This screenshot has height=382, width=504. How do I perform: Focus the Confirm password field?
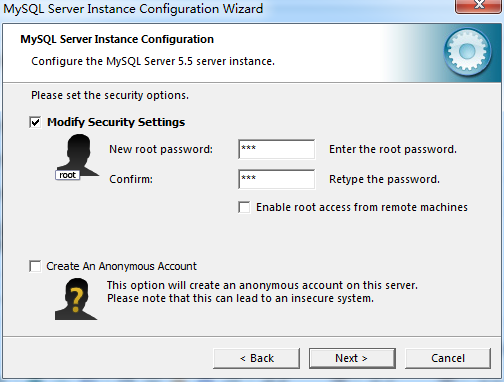(x=277, y=179)
